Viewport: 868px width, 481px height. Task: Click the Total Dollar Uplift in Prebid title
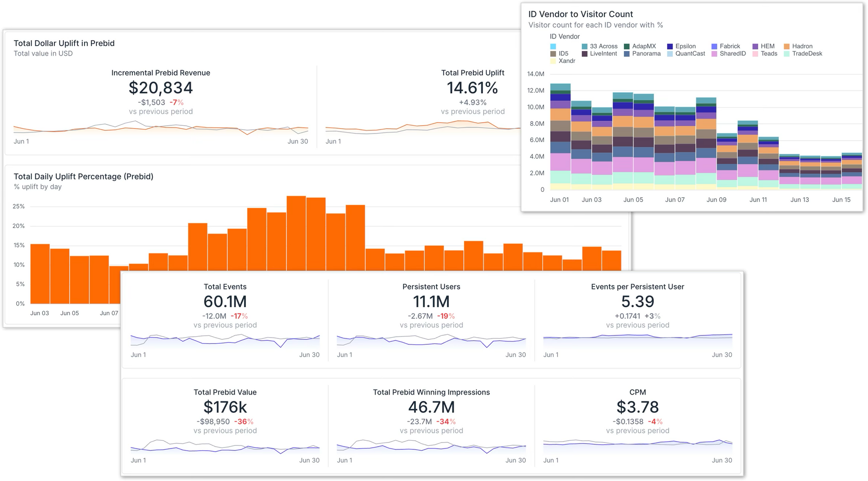coord(64,43)
